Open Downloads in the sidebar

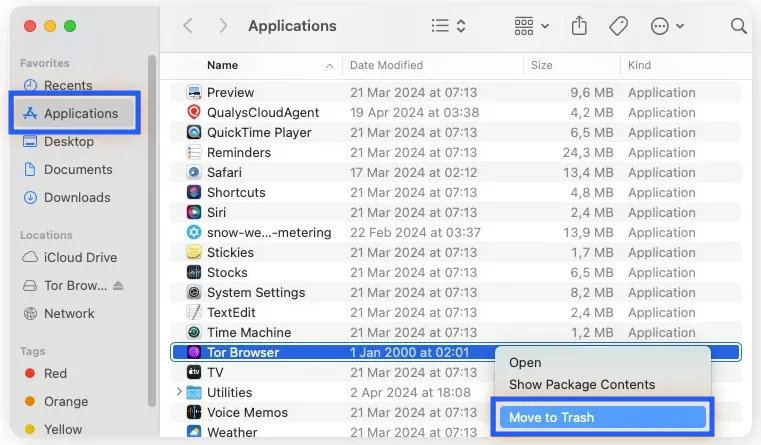click(x=77, y=197)
